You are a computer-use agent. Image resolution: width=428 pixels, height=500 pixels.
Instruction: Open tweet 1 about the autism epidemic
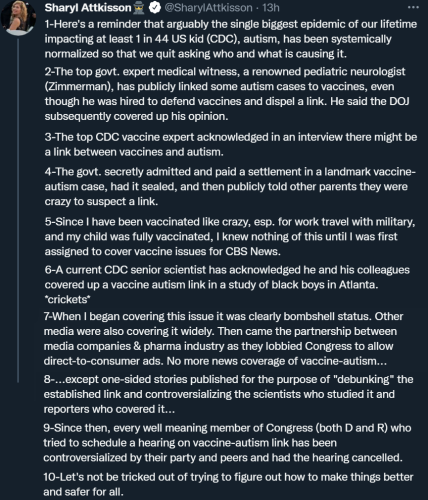(231, 39)
